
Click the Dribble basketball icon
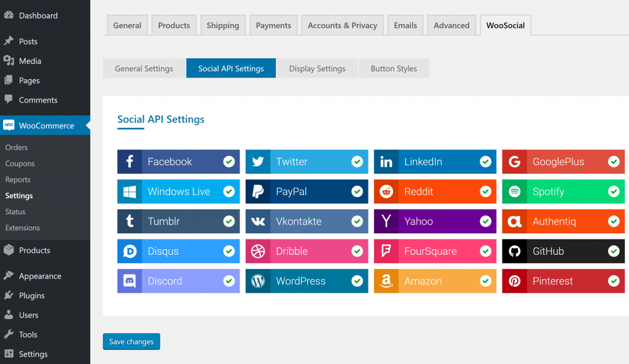click(258, 251)
